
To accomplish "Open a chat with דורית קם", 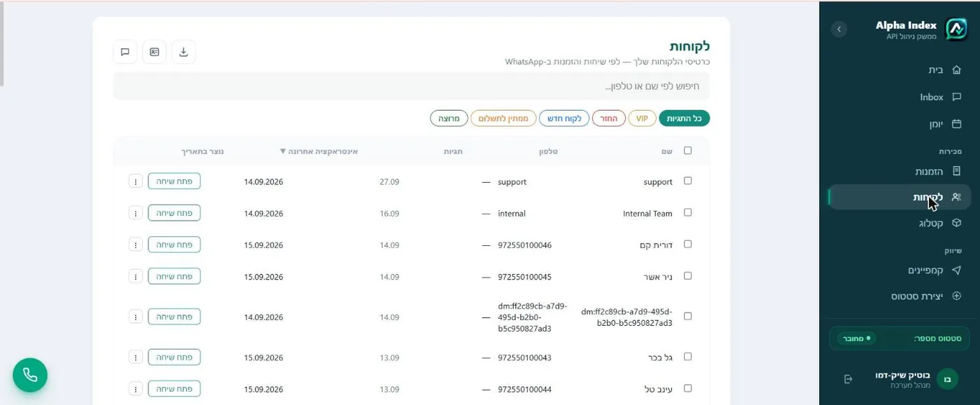I will click(x=174, y=245).
